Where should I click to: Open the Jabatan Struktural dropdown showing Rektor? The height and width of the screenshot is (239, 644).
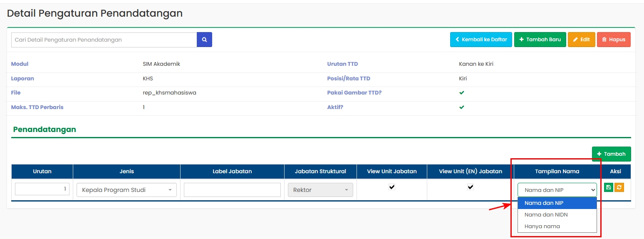320,190
